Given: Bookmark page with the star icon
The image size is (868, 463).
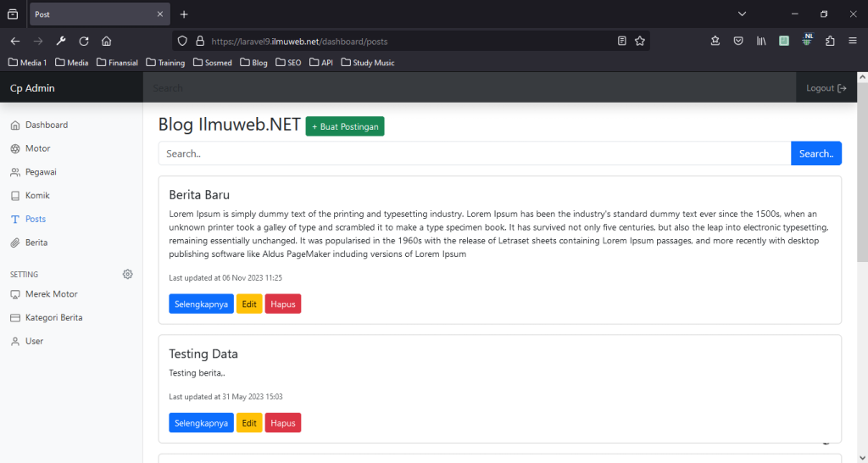Looking at the screenshot, I should pos(640,41).
